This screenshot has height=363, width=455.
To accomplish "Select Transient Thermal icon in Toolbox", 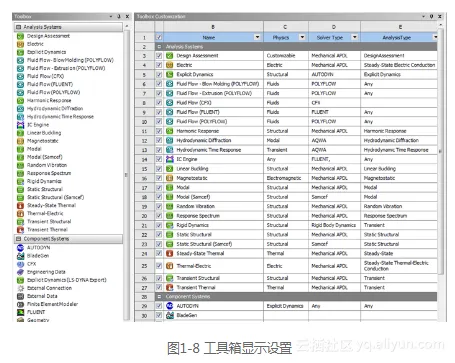I will [x=20, y=230].
